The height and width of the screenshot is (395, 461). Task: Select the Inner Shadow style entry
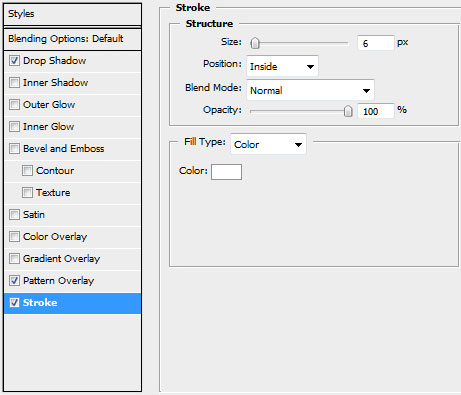[55, 83]
